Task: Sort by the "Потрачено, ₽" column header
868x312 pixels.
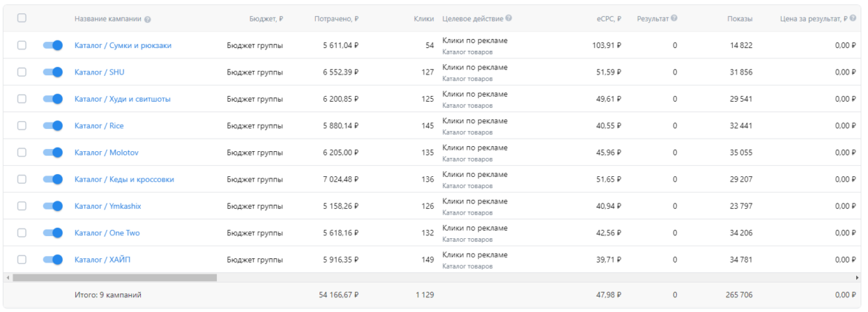Action: tap(331, 18)
